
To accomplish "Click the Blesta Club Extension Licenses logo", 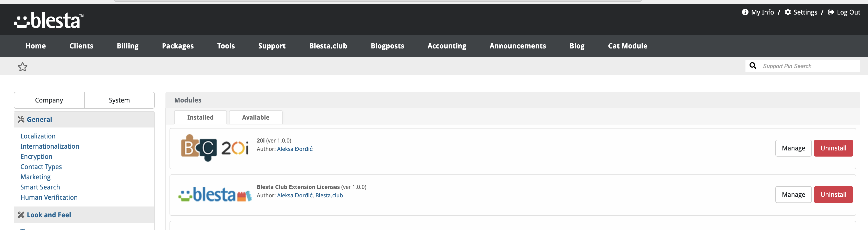I will click(x=215, y=195).
